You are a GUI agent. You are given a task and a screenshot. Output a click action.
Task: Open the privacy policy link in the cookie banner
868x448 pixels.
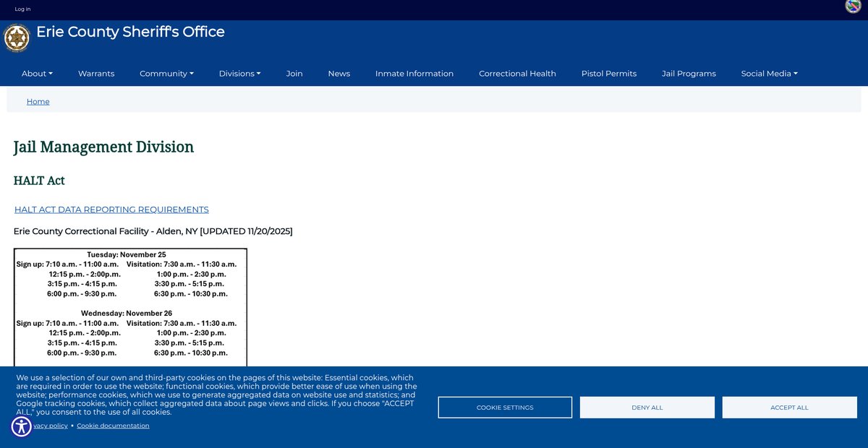click(x=51, y=426)
